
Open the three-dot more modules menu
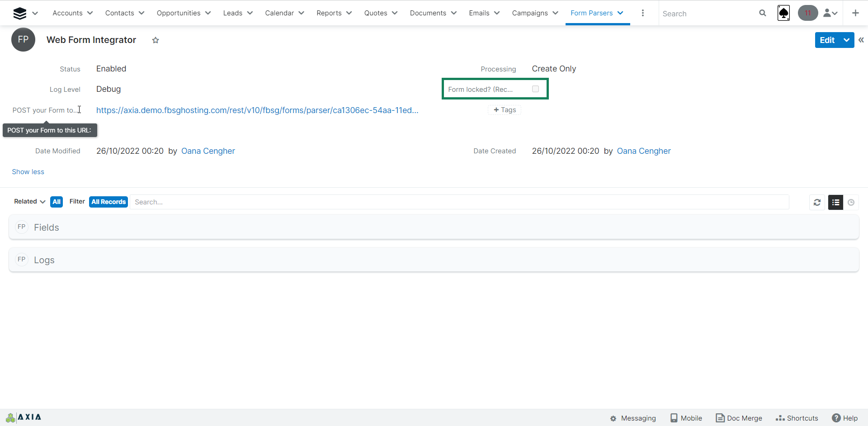point(642,13)
